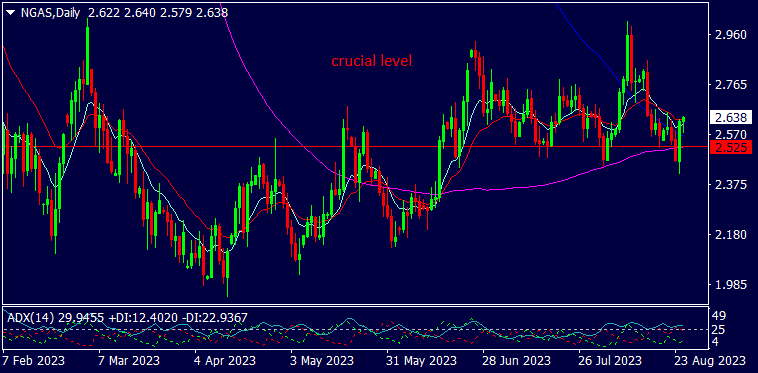Click the 2.375 price scale label
The width and height of the screenshot is (758, 373).
[x=732, y=185]
